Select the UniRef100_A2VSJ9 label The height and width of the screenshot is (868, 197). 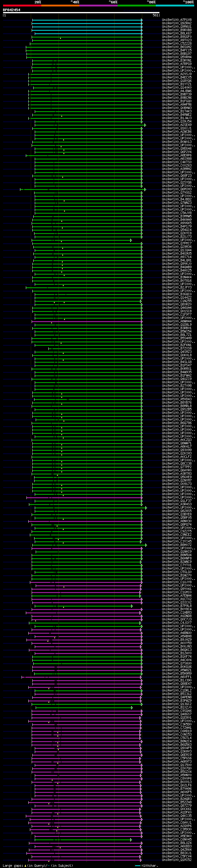[x=177, y=74]
